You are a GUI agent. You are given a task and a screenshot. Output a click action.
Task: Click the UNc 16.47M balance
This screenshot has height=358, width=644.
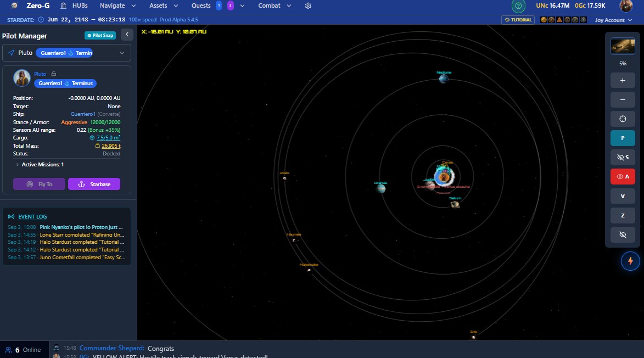coord(552,5)
